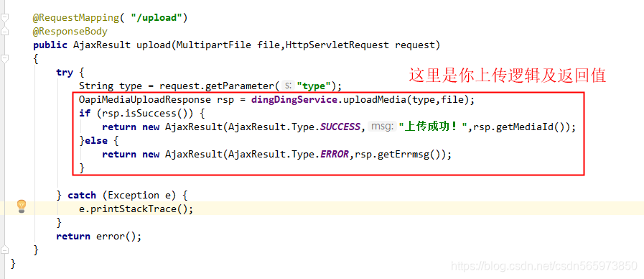Click the @ResponseBody annotation
The height and width of the screenshot is (279, 644).
tap(70, 32)
